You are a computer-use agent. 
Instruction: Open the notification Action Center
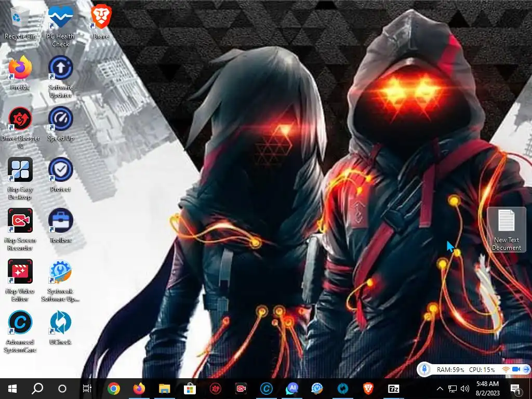click(516, 389)
